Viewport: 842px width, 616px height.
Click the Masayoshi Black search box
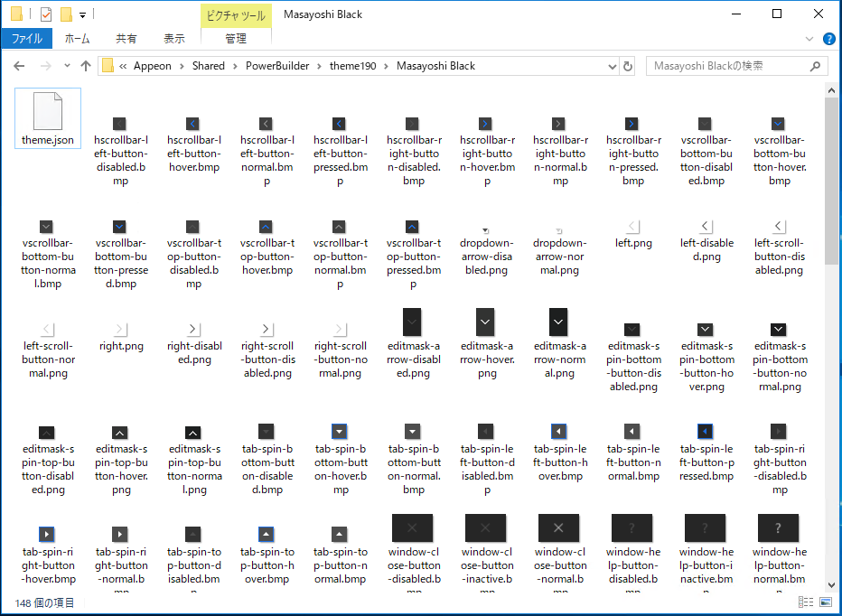(727, 66)
